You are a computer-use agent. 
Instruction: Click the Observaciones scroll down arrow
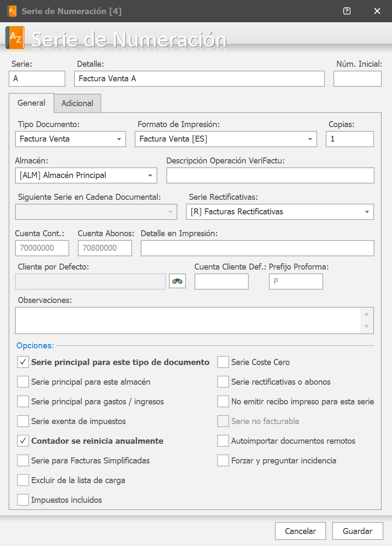(x=366, y=327)
